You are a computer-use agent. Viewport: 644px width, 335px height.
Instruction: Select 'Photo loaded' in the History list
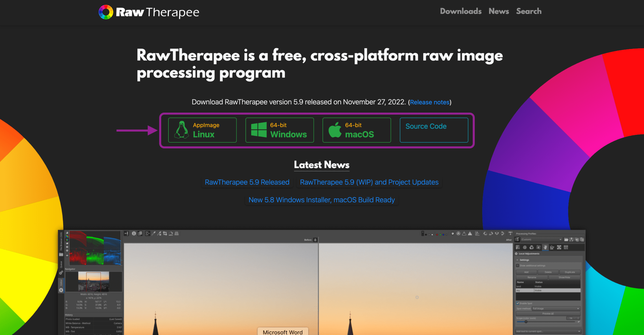click(x=93, y=319)
